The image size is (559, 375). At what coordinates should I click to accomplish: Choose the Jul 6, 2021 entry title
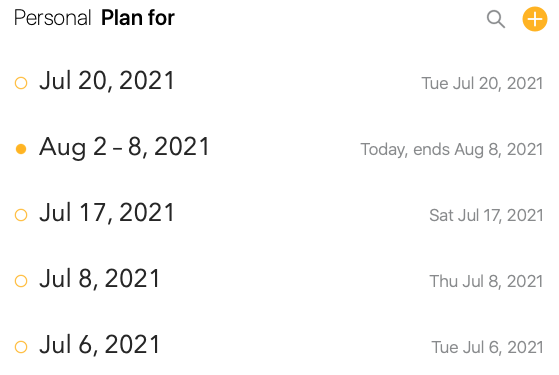[x=100, y=344]
